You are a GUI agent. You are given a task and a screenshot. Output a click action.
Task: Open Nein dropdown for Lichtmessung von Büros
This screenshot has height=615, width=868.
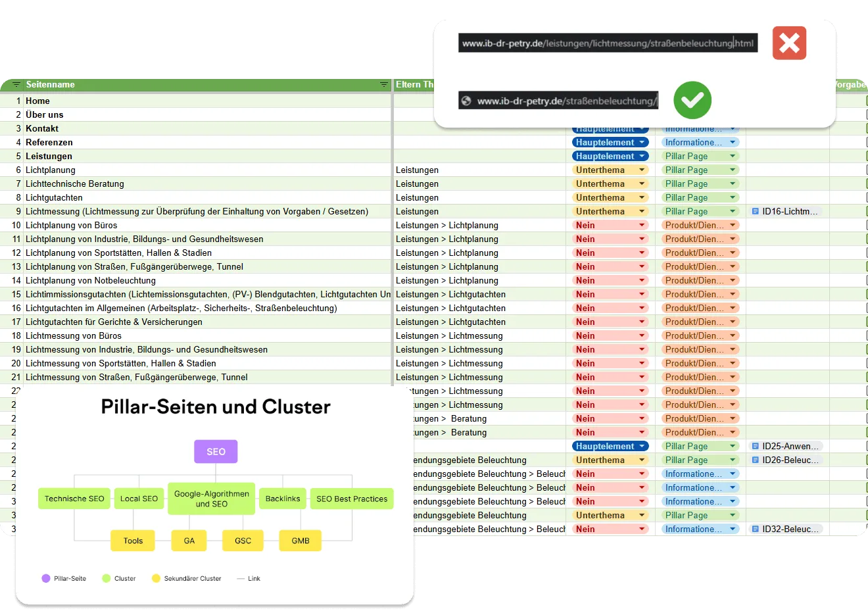click(610, 335)
